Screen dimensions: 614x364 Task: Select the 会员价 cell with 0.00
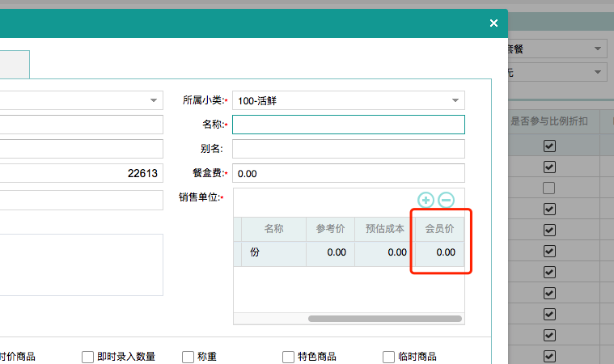pos(440,252)
